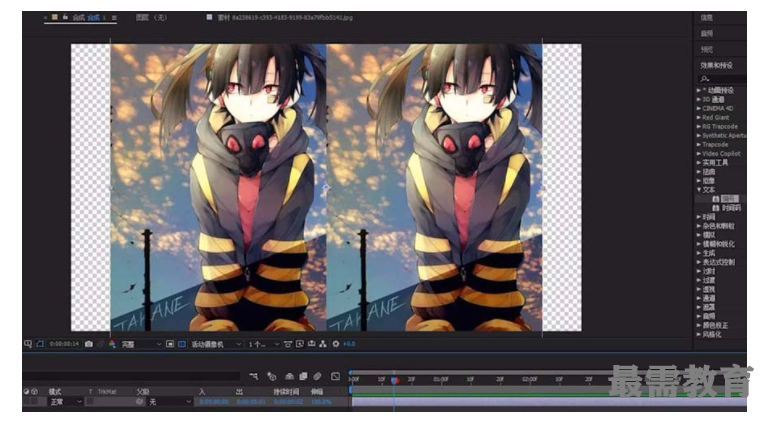Click the reset exposure icon

click(x=336, y=344)
